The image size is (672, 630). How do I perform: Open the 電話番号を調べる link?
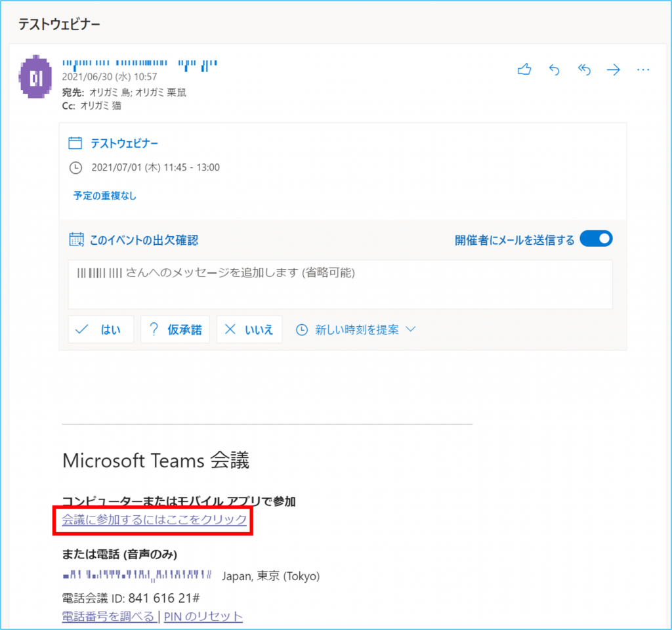point(108,617)
